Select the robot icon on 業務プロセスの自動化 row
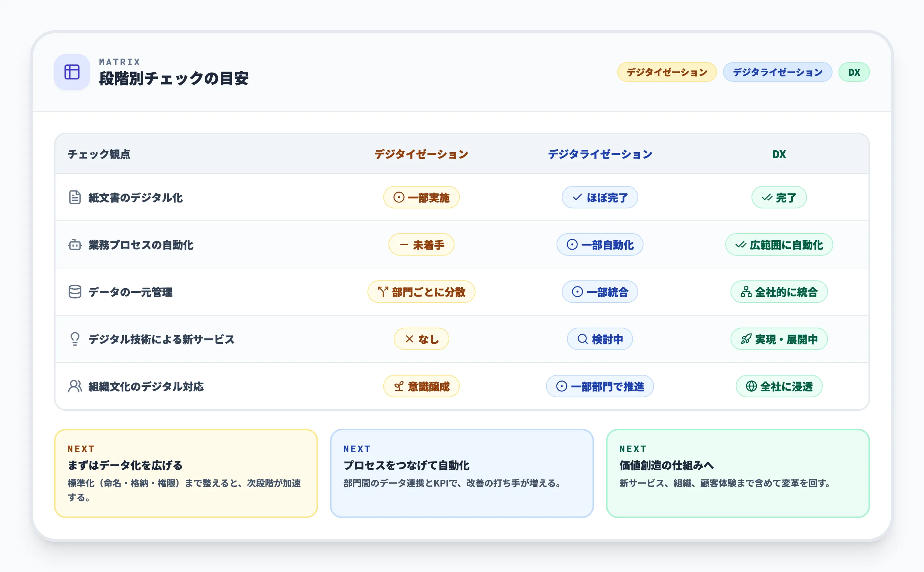The width and height of the screenshot is (924, 572). (75, 244)
